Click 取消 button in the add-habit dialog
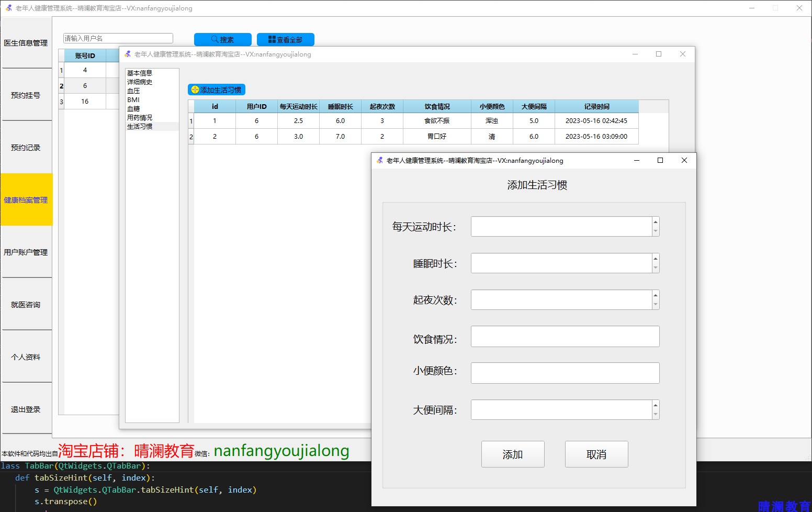This screenshot has width=812, height=512. point(596,454)
